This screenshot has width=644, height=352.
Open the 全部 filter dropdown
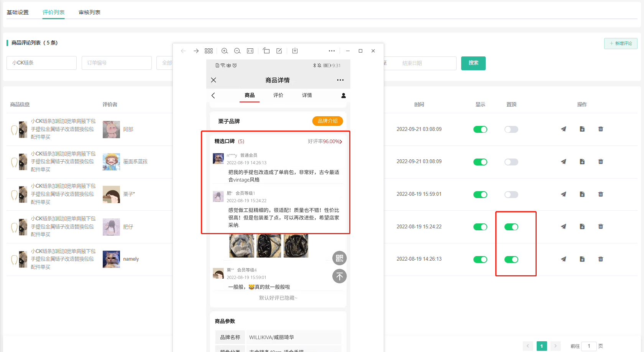coord(166,63)
